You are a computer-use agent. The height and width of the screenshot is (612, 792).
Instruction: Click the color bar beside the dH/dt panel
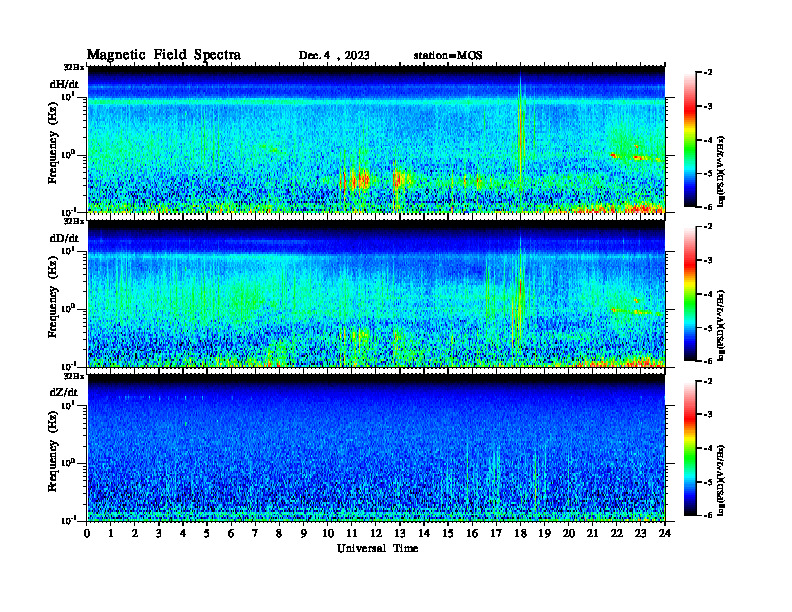[690, 140]
